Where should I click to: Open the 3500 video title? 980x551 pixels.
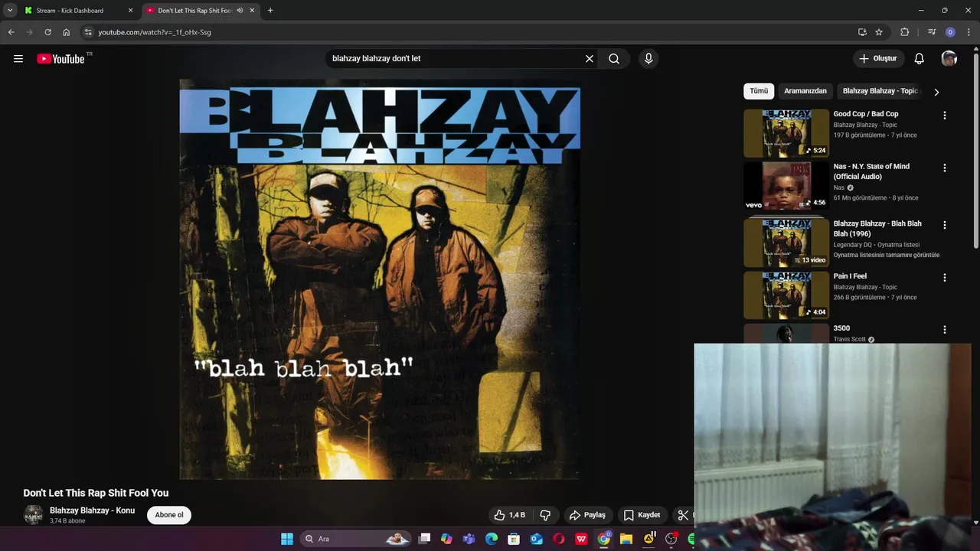pos(841,328)
